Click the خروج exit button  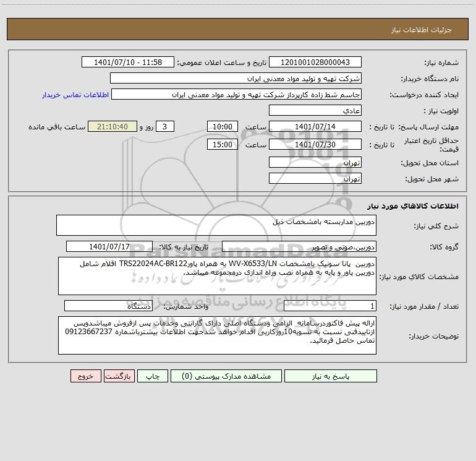pos(85,376)
